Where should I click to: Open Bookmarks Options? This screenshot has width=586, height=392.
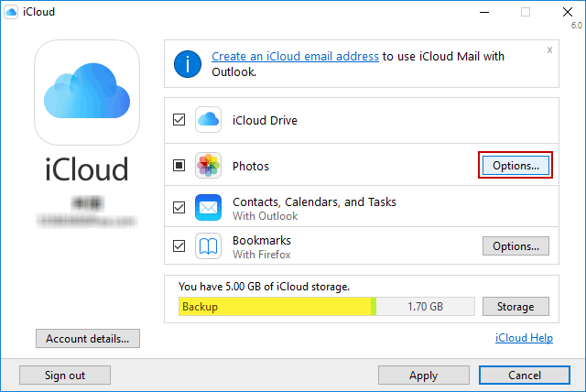515,245
